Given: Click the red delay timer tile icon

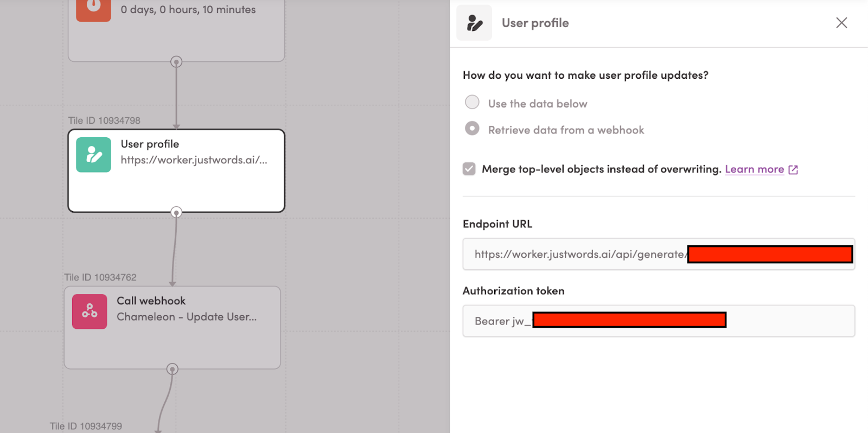Looking at the screenshot, I should pos(93,10).
